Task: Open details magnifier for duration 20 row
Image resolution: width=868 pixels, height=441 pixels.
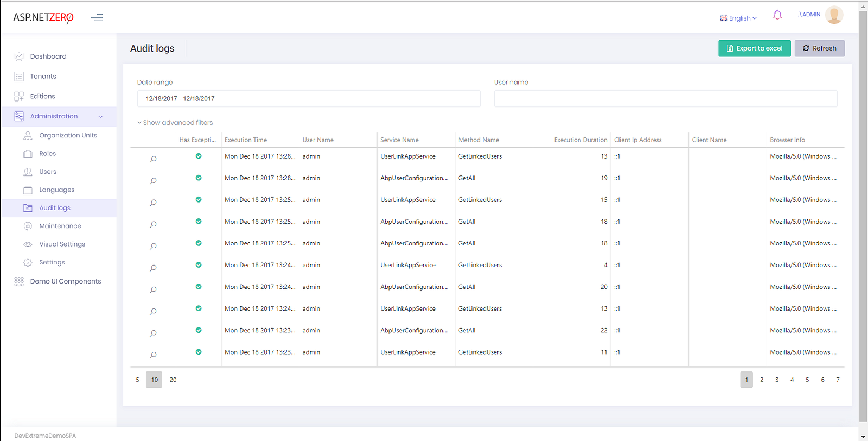Action: point(153,289)
